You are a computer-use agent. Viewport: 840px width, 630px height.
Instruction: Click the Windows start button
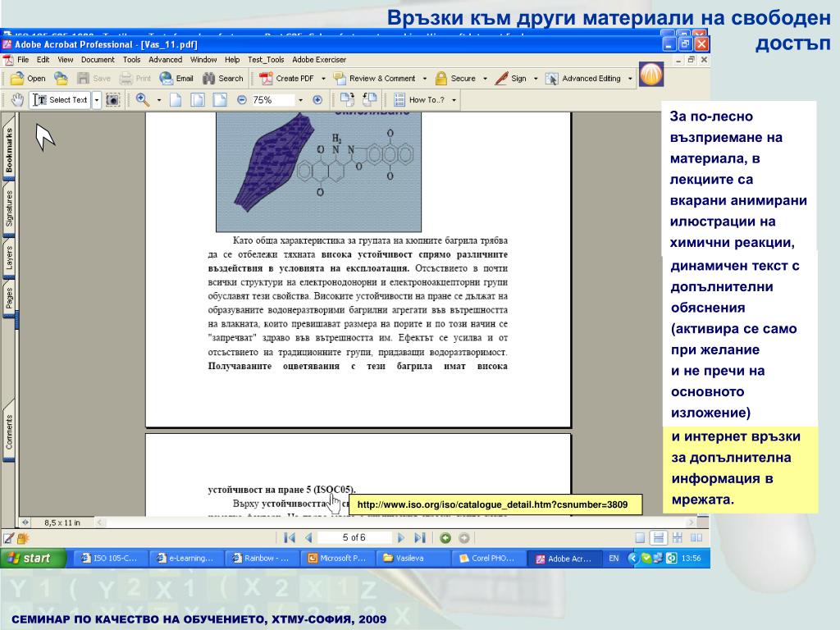[x=32, y=558]
